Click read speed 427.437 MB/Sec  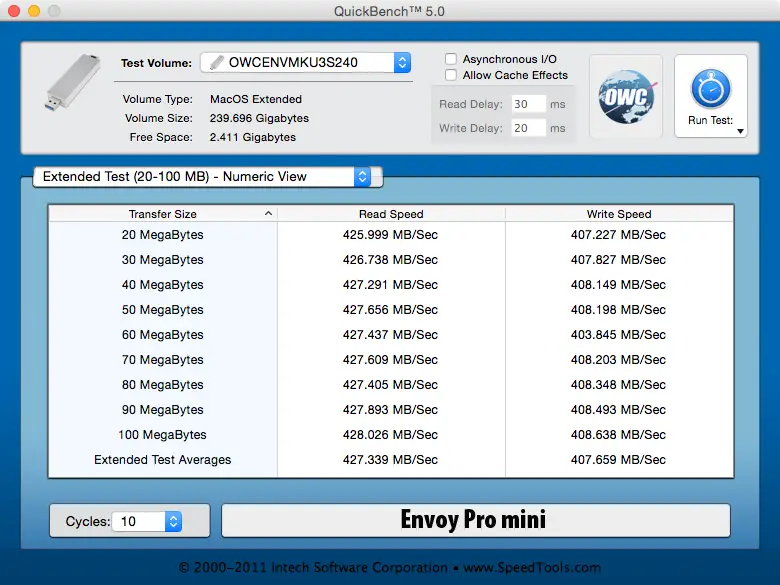(390, 334)
